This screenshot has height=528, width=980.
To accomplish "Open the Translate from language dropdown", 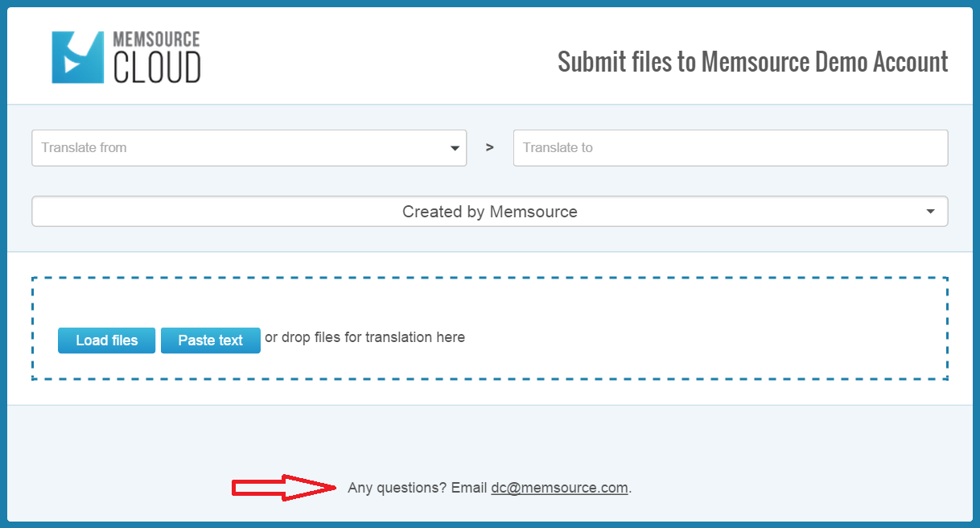I will [249, 148].
